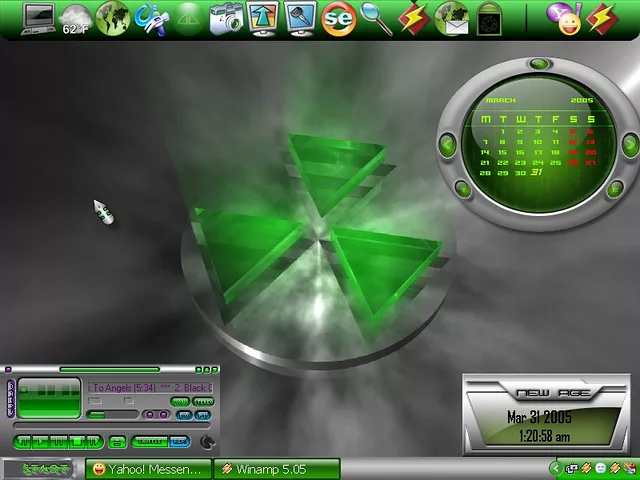Image resolution: width=640 pixels, height=480 pixels.
Task: Open the monitor with microphone icon
Action: point(300,19)
